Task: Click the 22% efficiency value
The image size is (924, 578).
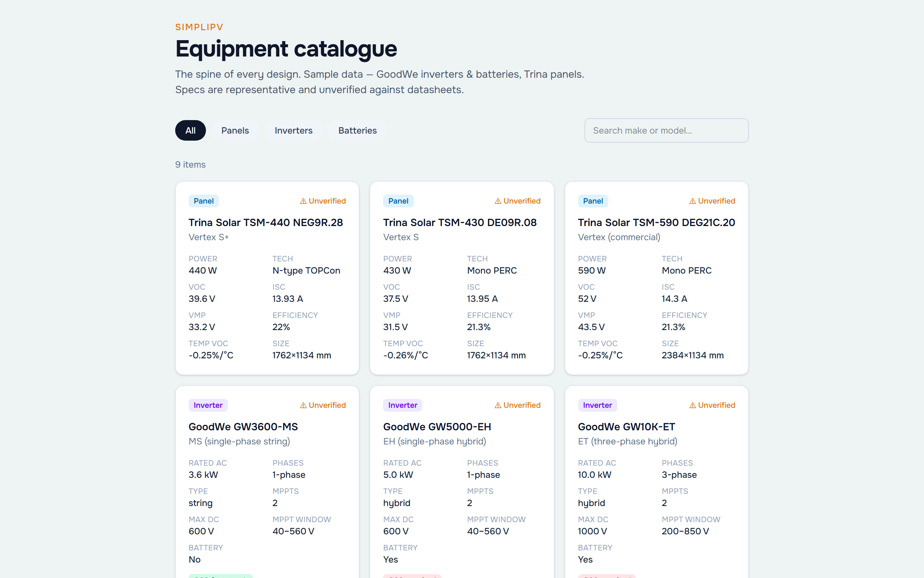Action: (281, 327)
